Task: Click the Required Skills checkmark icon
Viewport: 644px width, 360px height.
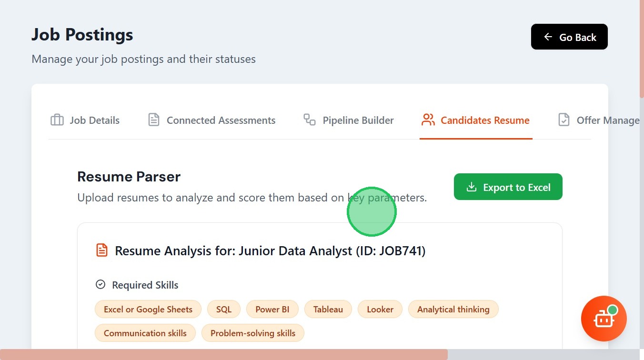Action: coord(101,285)
